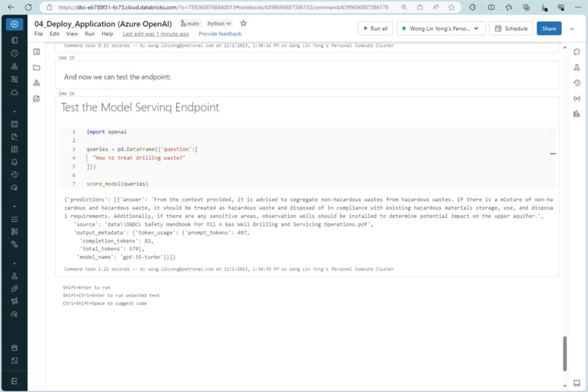Viewport: 588px width, 392px height.
Task: Open Wong Lin Yong's Personal cluster dropdown
Action: click(441, 28)
